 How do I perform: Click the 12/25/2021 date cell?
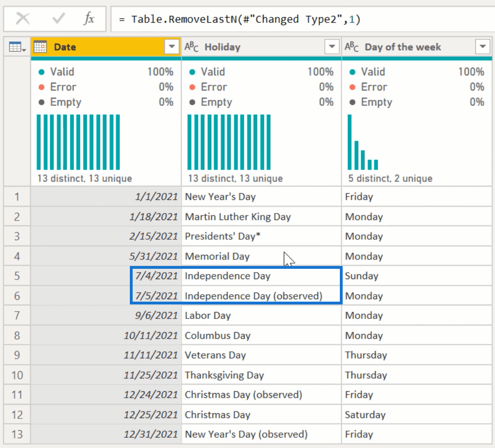tap(106, 415)
